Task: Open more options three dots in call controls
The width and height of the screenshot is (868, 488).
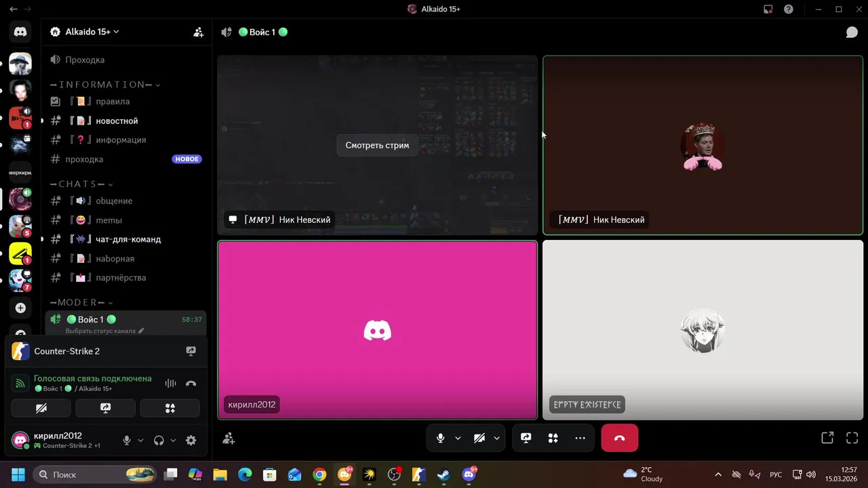Action: coord(580,438)
